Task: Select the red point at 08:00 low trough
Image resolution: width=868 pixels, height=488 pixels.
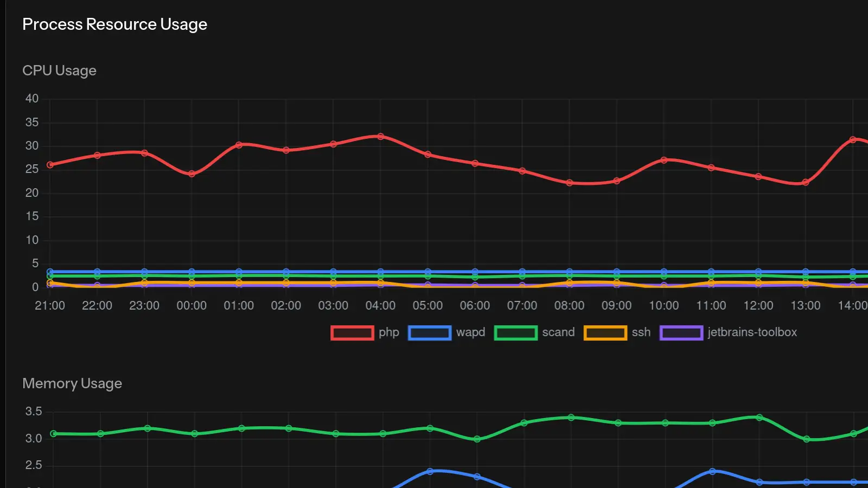Action: (x=569, y=183)
